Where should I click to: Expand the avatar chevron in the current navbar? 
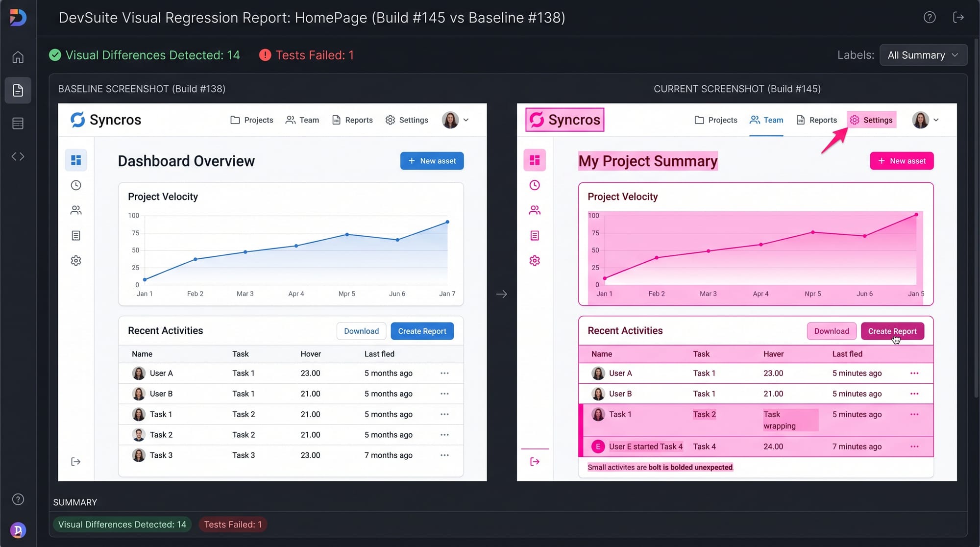(x=937, y=120)
